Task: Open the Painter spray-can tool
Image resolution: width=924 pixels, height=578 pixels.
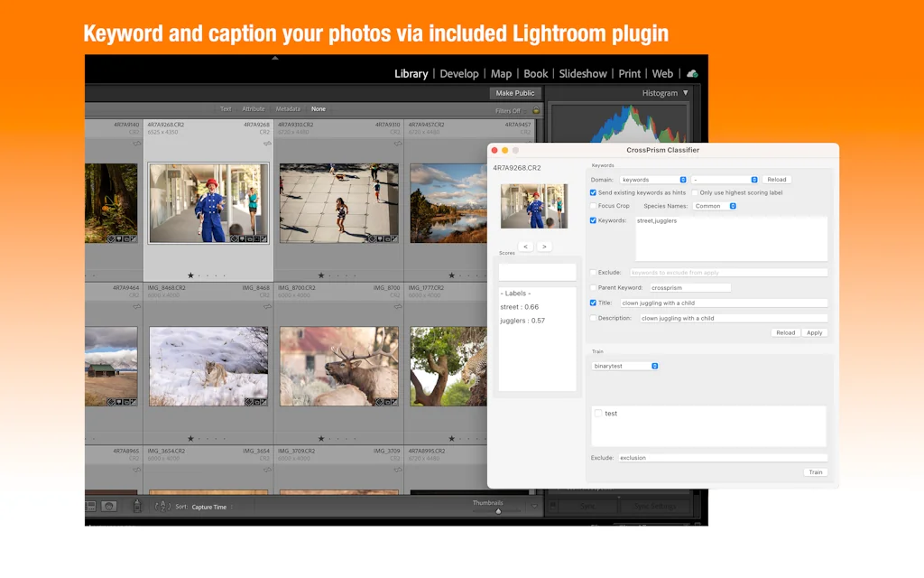Action: (x=135, y=506)
